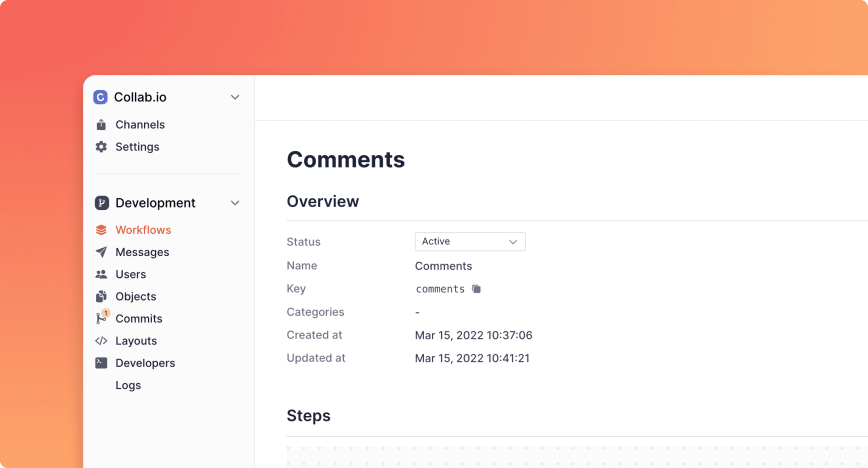Click the Development branch icon

tap(102, 203)
